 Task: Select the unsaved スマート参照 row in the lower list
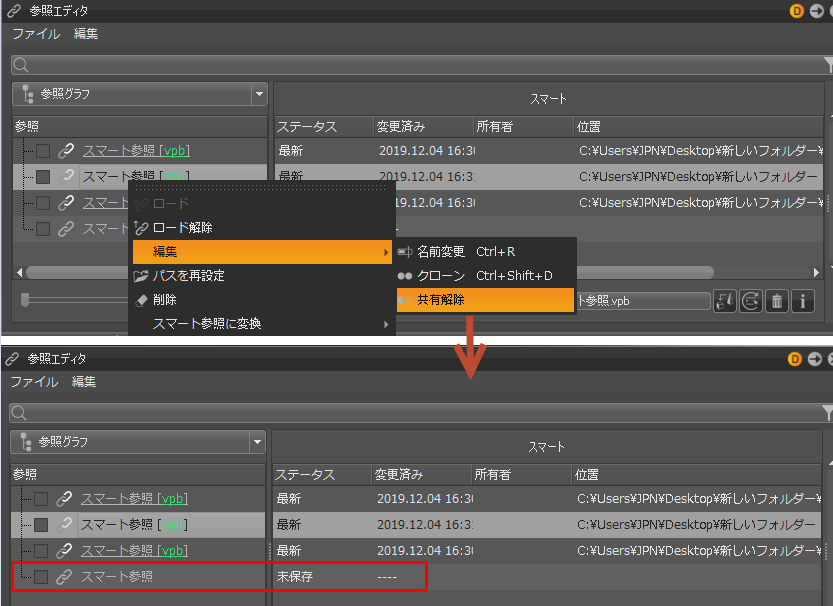point(138,577)
